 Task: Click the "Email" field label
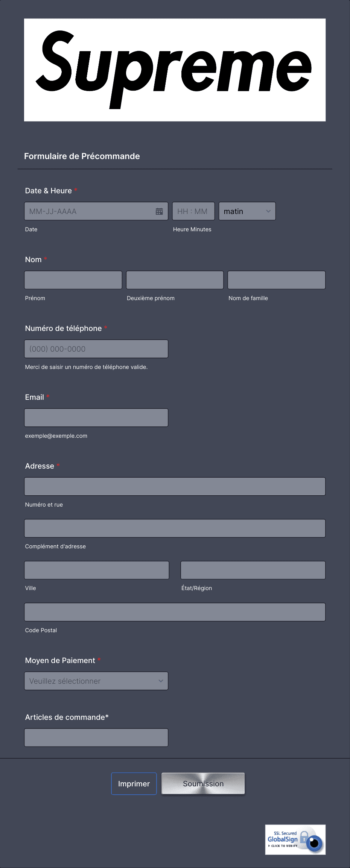35,397
